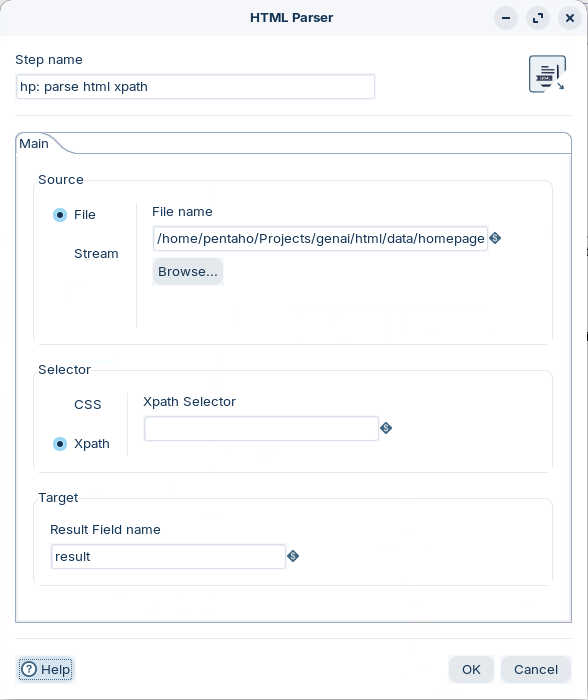Viewport: 588px width, 700px height.
Task: Insert variable icon beside File name field
Action: [495, 238]
